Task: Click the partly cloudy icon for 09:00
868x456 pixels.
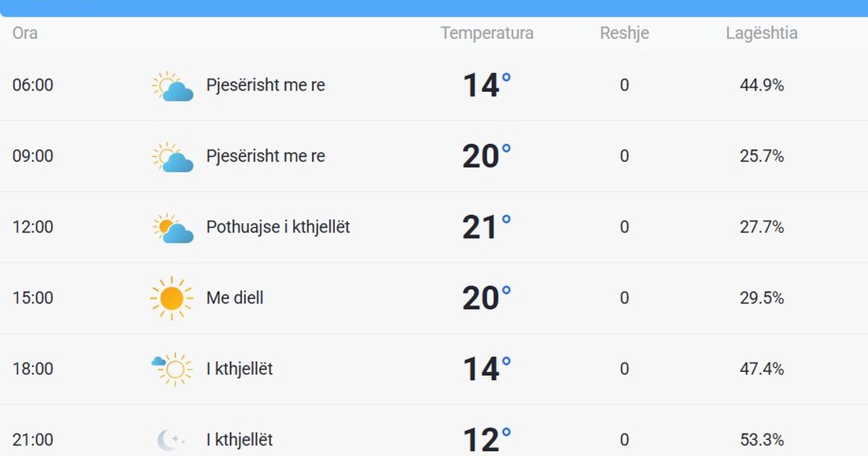Action: point(171,156)
